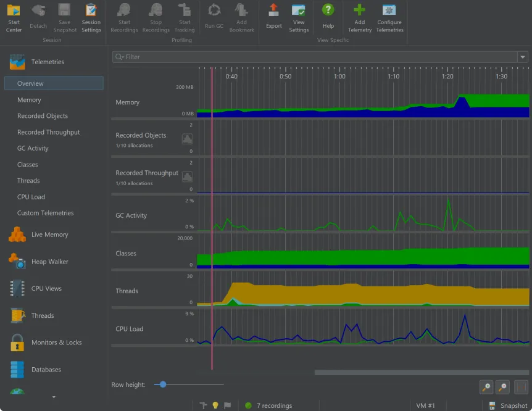
Task: Click the CPU Load chart row label
Action: (x=129, y=329)
